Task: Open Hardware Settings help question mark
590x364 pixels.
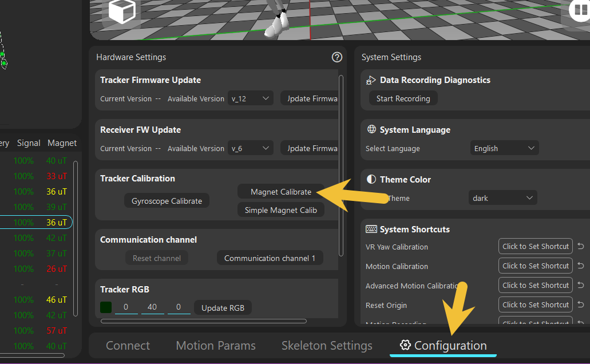Action: pos(336,57)
